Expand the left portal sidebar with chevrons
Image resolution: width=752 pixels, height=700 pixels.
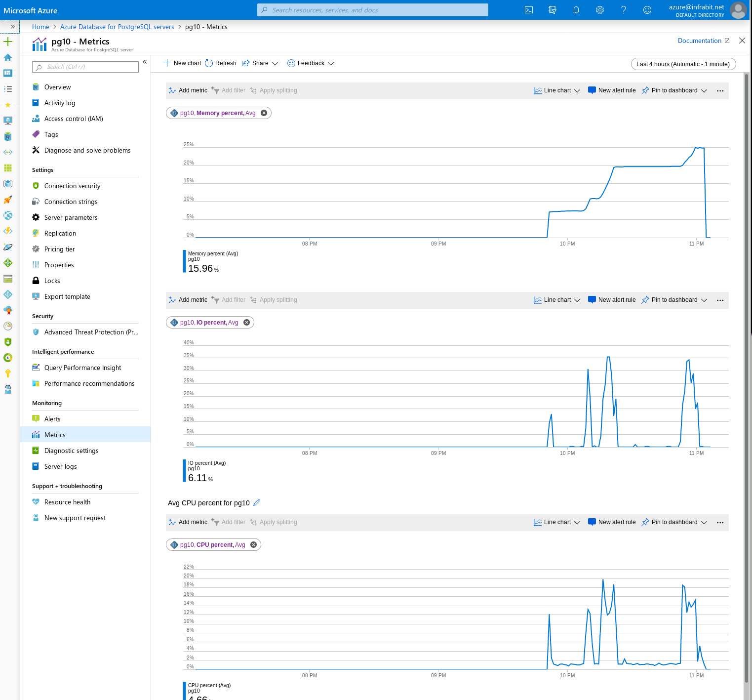tap(13, 27)
